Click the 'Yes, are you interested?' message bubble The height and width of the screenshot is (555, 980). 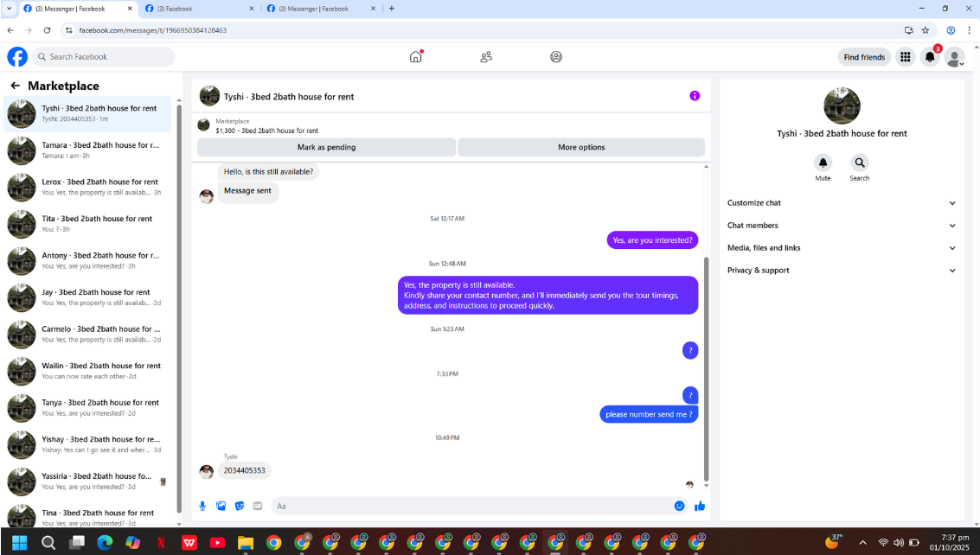[x=652, y=240]
